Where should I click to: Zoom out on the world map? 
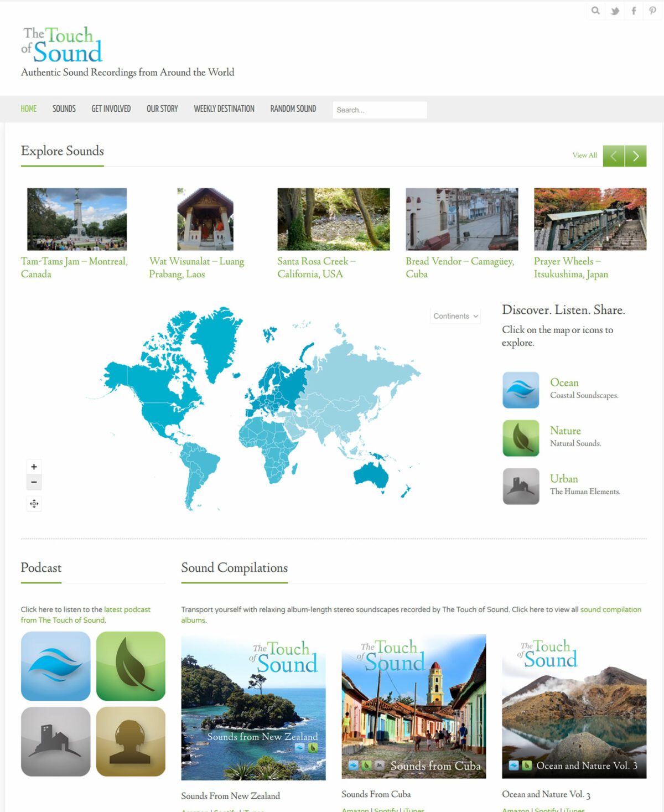click(x=34, y=482)
